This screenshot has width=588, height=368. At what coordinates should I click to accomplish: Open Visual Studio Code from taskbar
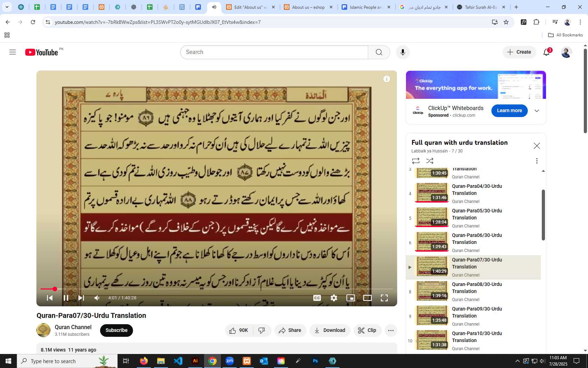tap(178, 361)
